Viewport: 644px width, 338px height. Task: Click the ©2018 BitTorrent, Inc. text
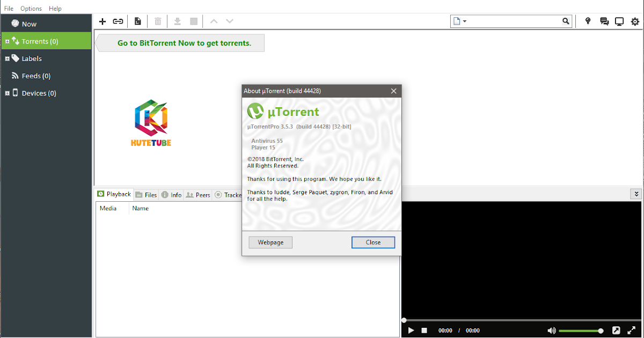pyautogui.click(x=275, y=159)
